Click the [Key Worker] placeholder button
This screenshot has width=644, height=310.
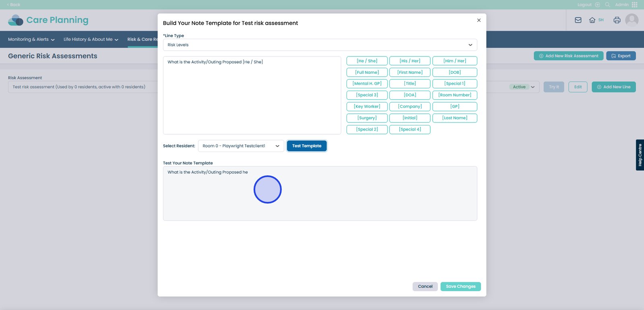tap(367, 106)
